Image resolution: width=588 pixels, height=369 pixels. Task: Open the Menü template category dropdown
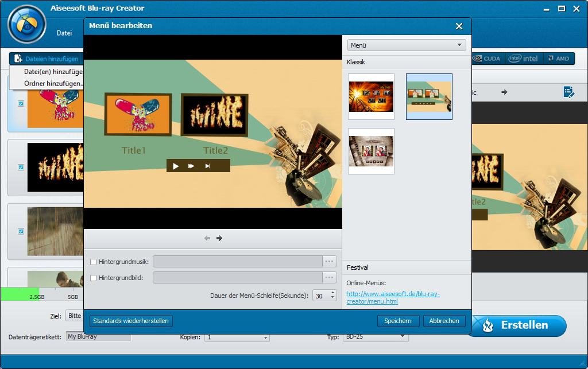pyautogui.click(x=406, y=44)
